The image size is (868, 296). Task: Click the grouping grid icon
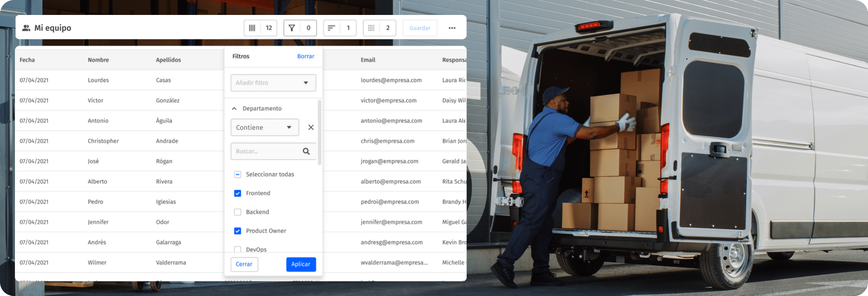[x=371, y=28]
